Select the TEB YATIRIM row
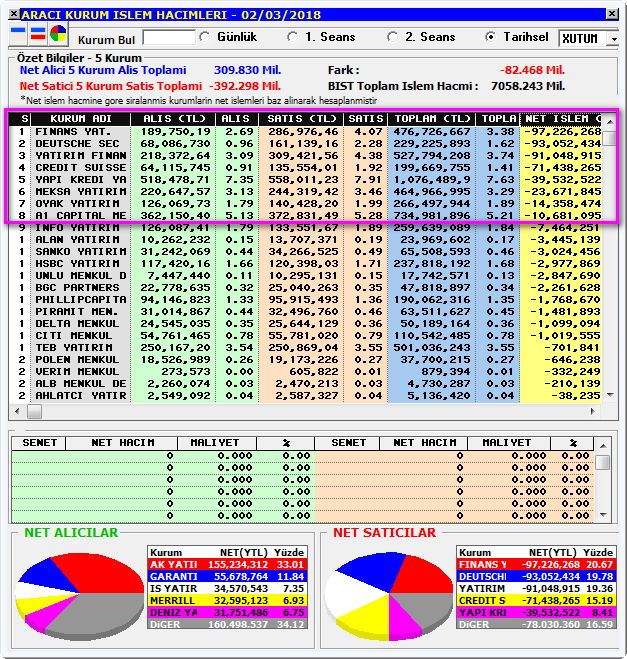Viewport: 627px width, 659px height. pyautogui.click(x=306, y=348)
